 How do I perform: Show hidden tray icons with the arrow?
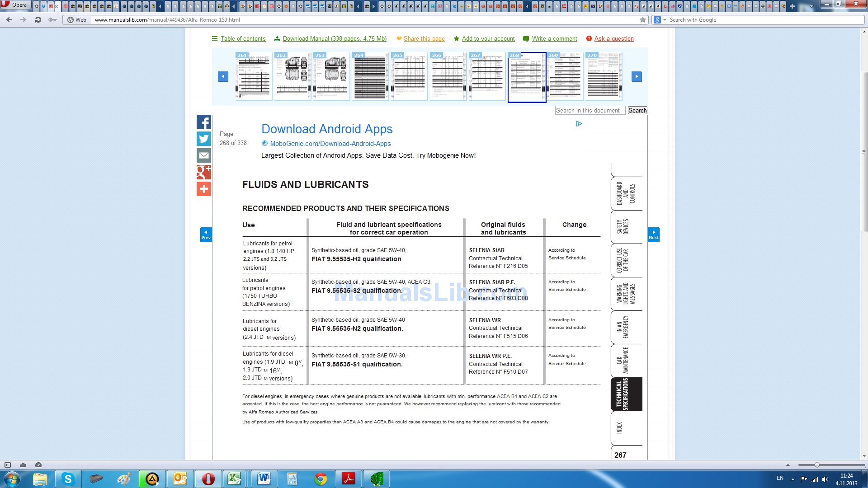793,479
